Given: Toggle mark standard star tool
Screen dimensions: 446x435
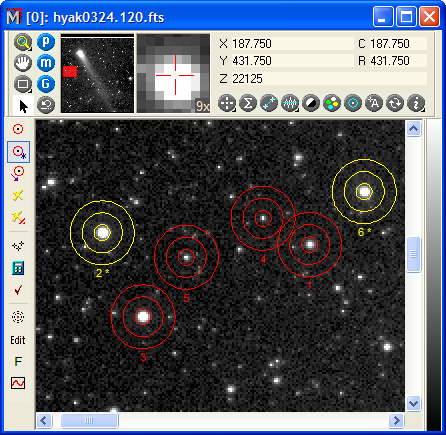Looking at the screenshot, I should click(x=18, y=152).
